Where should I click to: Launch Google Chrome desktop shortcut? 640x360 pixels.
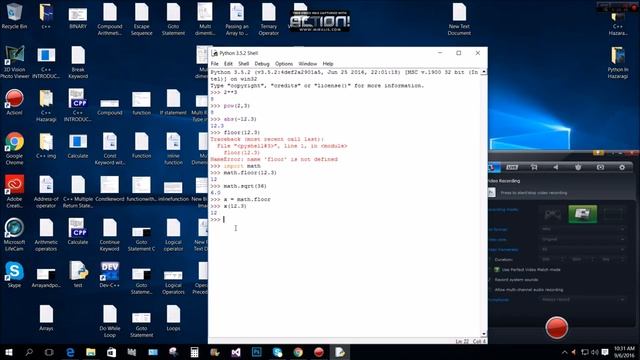(x=14, y=149)
